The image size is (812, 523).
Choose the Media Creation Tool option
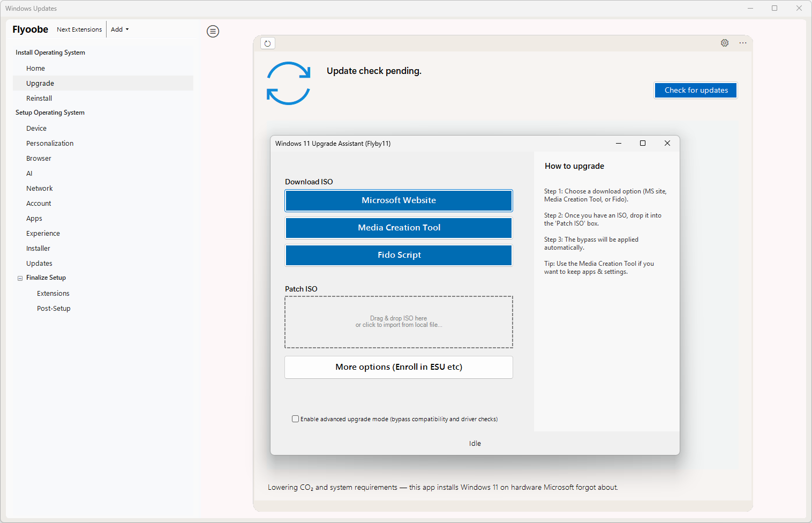tap(399, 228)
